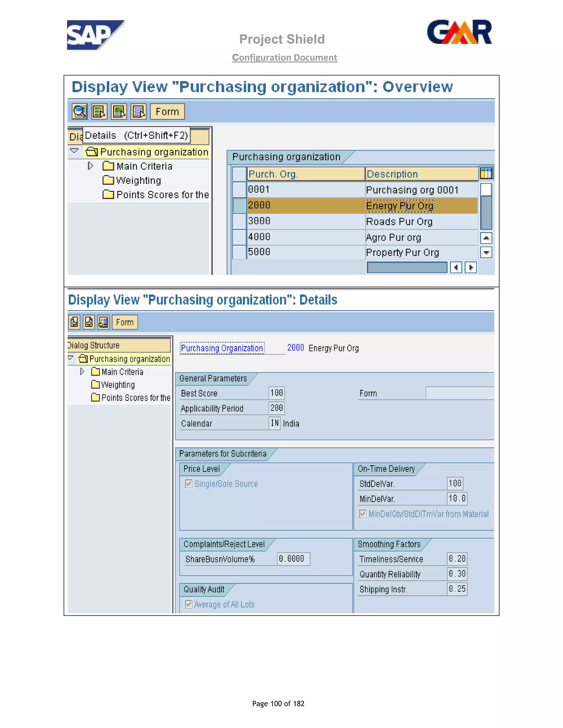Screen dimensions: 563x728
Task: Click the table's scroll up arrow
Action: [486, 238]
